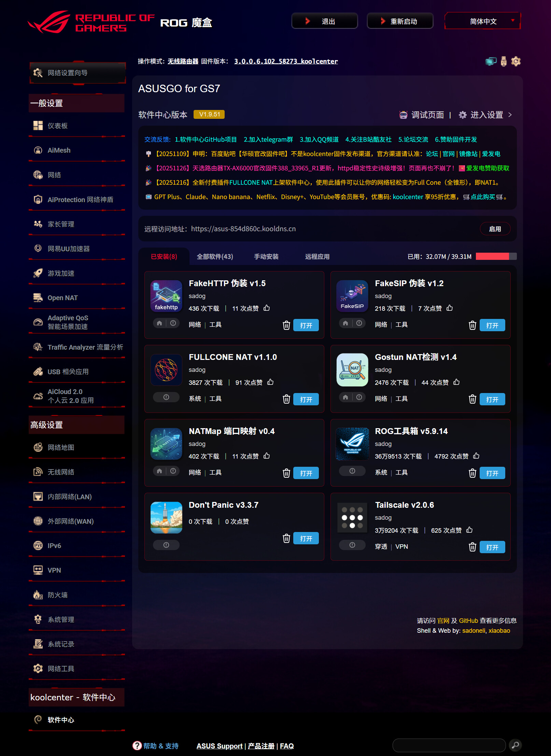551x756 pixels.
Task: Click the trash icon for ROG工具箱
Action: pos(472,473)
